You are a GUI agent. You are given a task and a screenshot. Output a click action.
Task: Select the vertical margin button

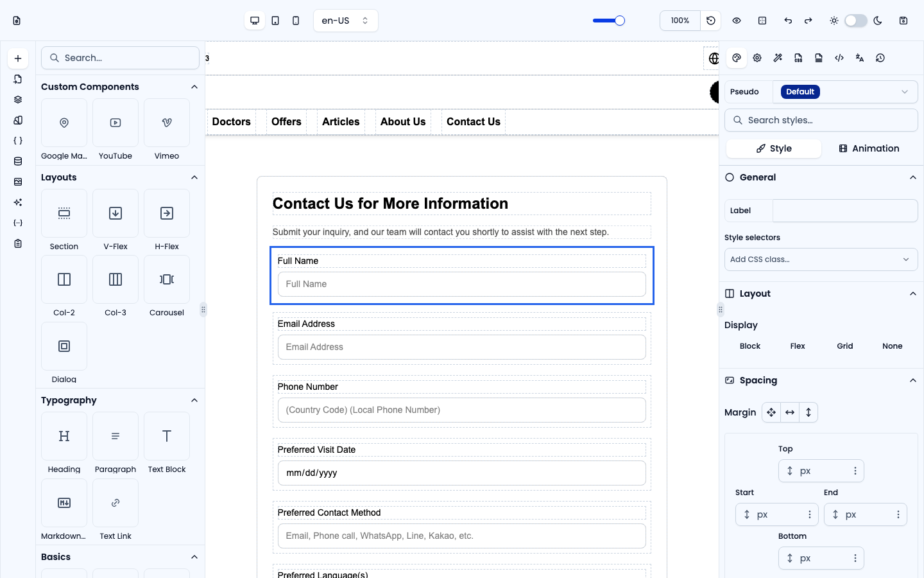809,412
